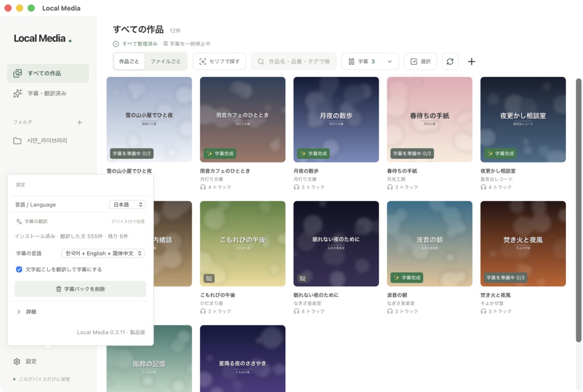This screenshot has height=392, width=583.
Task: Click the 星見台レコード label text
Action: (x=496, y=179)
